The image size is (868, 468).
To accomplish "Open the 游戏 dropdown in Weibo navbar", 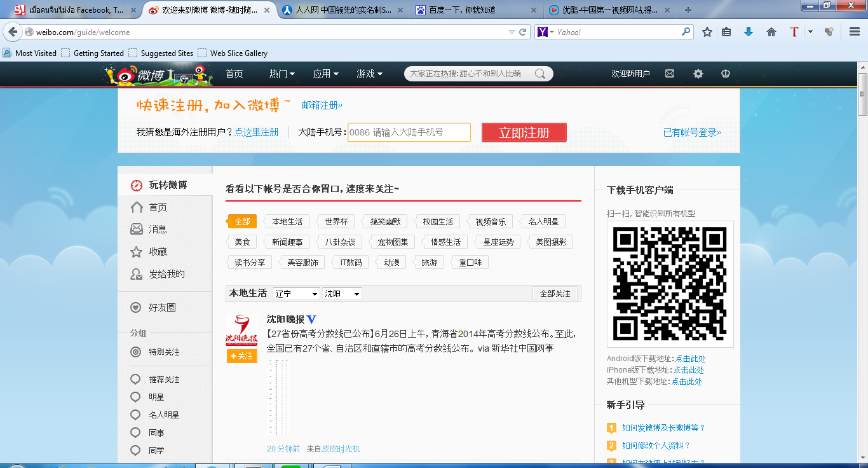I will point(369,74).
